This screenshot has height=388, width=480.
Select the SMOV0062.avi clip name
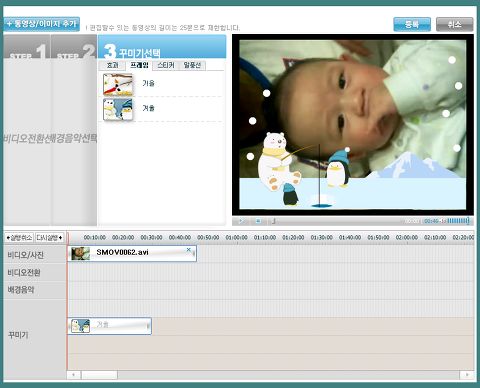(x=122, y=252)
